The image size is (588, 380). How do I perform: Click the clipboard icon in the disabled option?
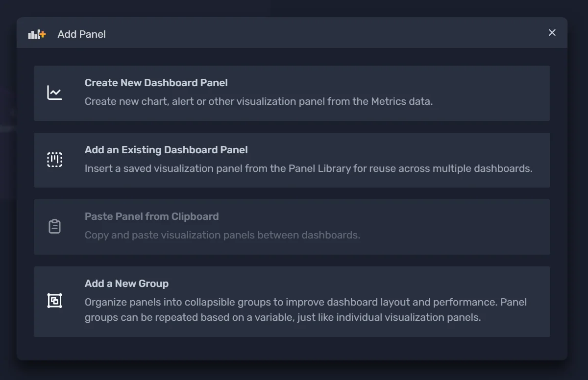(54, 226)
